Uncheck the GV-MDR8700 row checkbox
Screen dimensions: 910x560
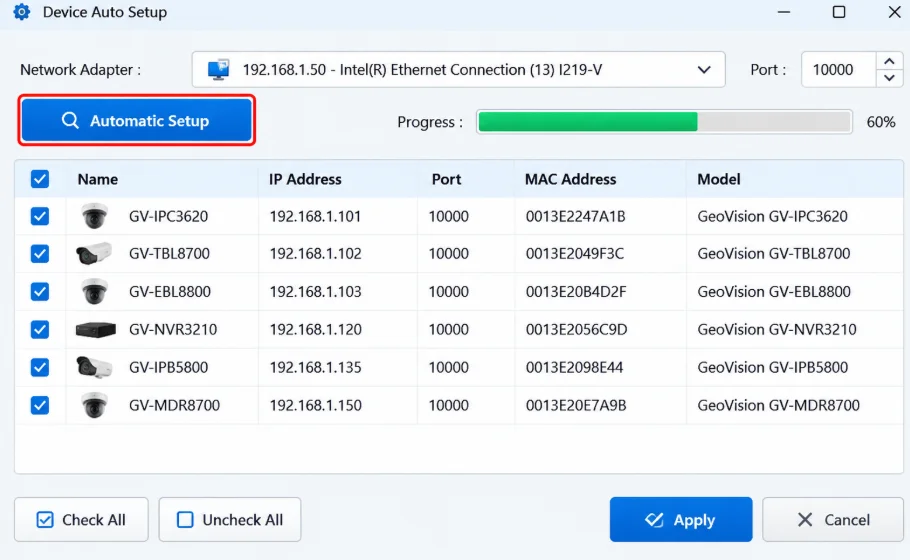(x=39, y=405)
